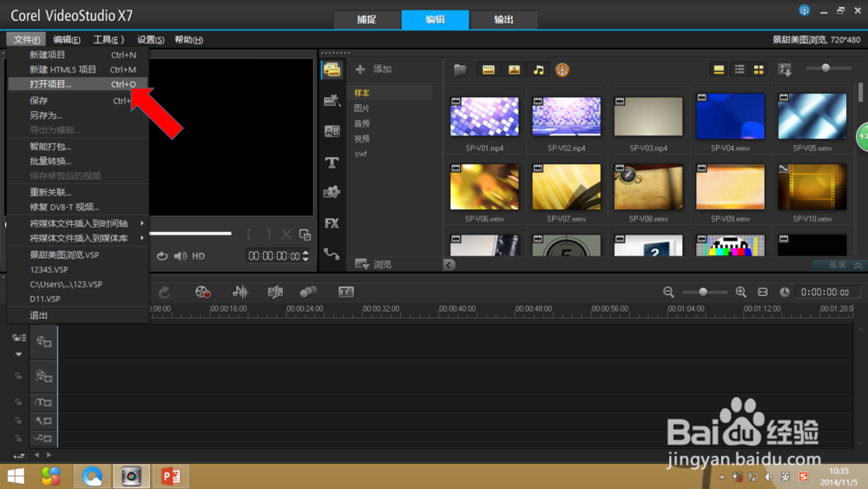The image size is (868, 489).
Task: Open the Title (T) library icon
Action: [x=332, y=162]
